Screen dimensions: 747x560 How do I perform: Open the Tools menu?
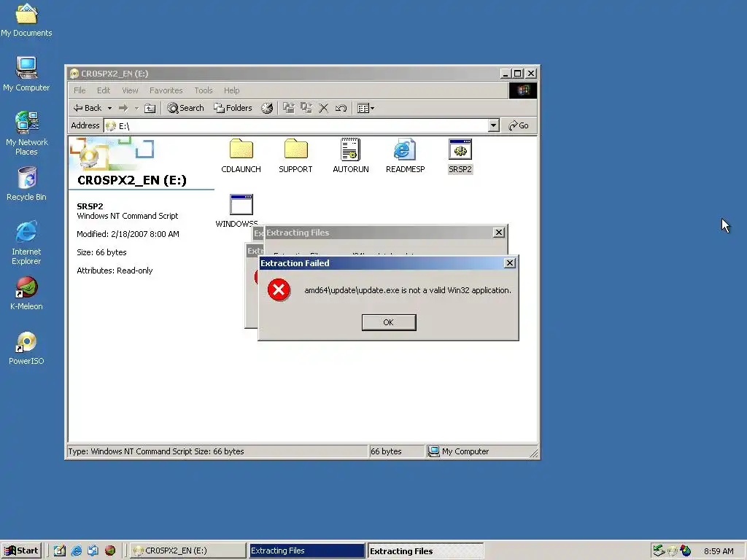coord(203,90)
